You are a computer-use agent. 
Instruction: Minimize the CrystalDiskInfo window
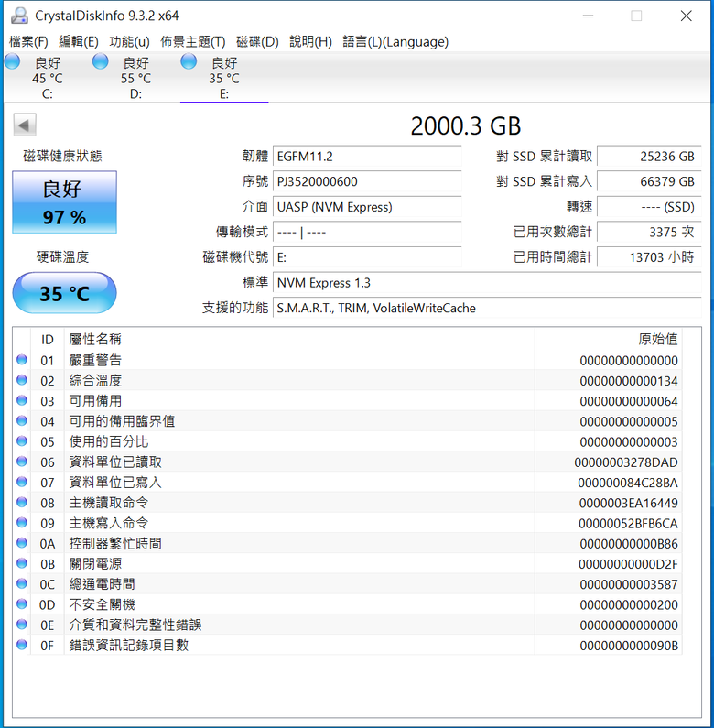589,16
